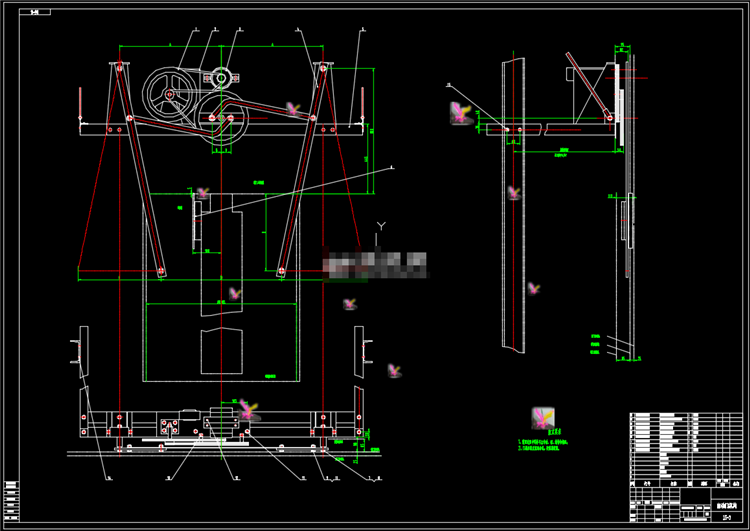Screen dimensions: 750x531
Task: Click the large watermark logo above green notes
Action: pyautogui.click(x=543, y=419)
